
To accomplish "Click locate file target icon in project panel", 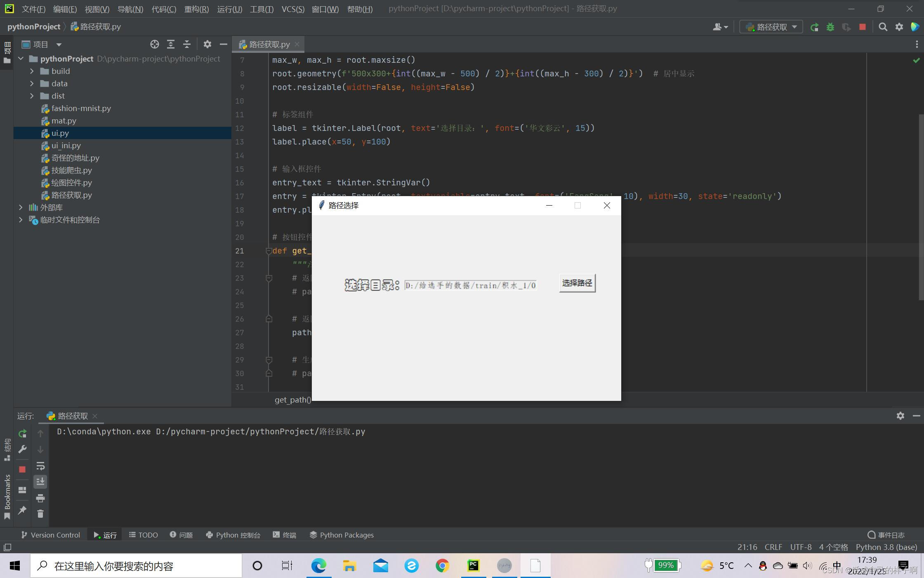I will [x=154, y=44].
